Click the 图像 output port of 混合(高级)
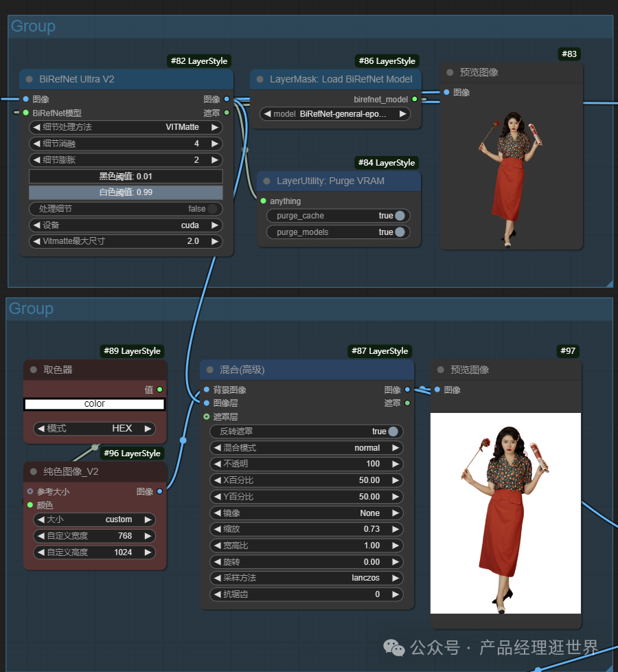Screen dimensions: 618x672 [x=407, y=390]
